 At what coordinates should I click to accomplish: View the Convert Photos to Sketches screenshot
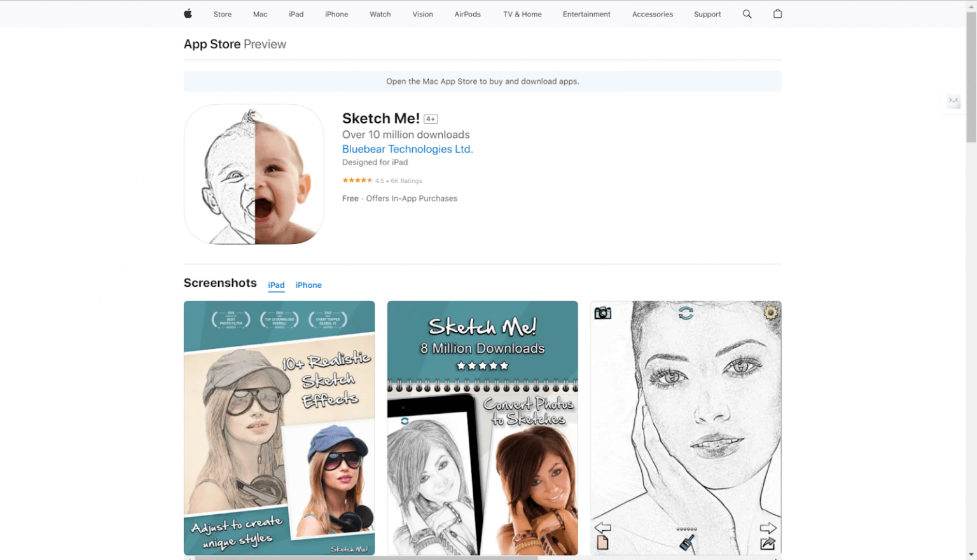482,428
